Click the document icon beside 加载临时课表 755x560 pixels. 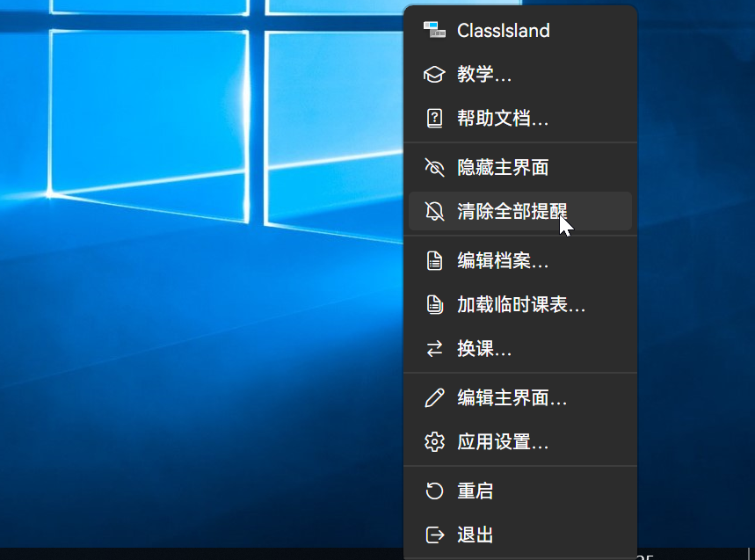pyautogui.click(x=434, y=304)
